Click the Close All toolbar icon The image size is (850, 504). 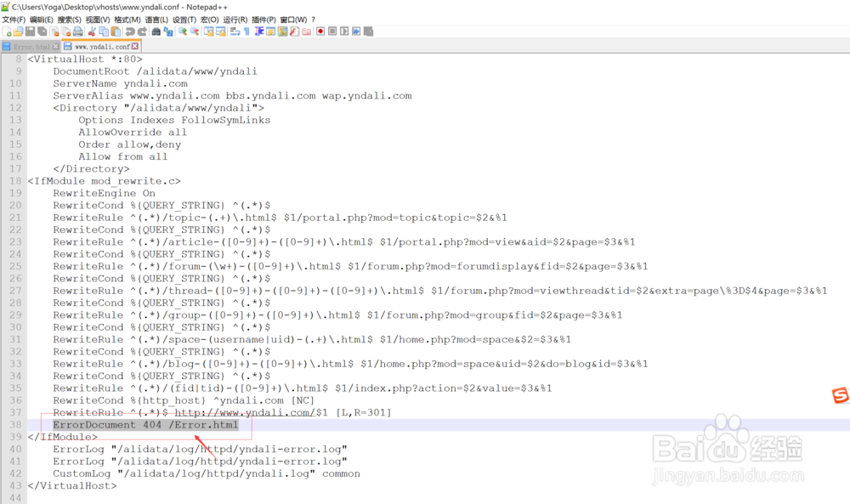pos(66,31)
